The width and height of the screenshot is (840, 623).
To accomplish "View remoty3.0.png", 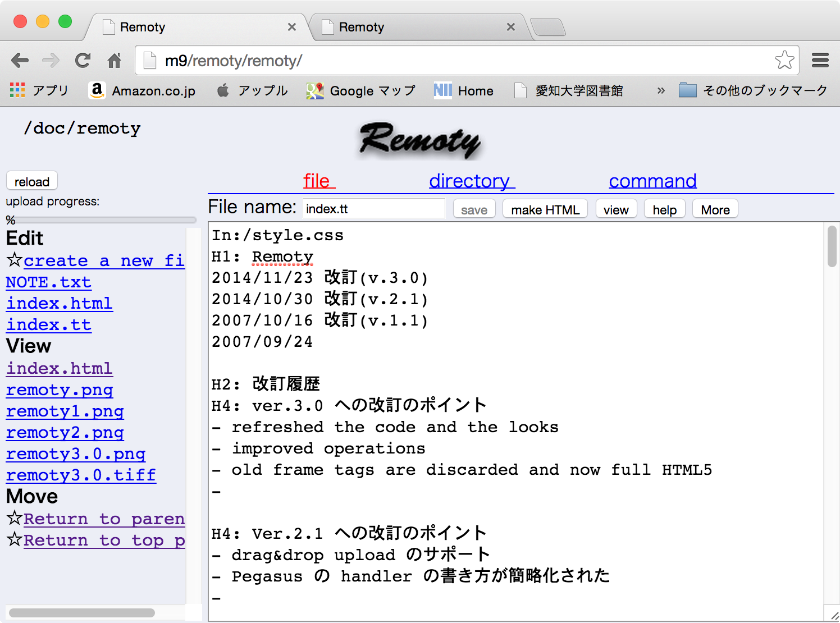I will point(76,453).
